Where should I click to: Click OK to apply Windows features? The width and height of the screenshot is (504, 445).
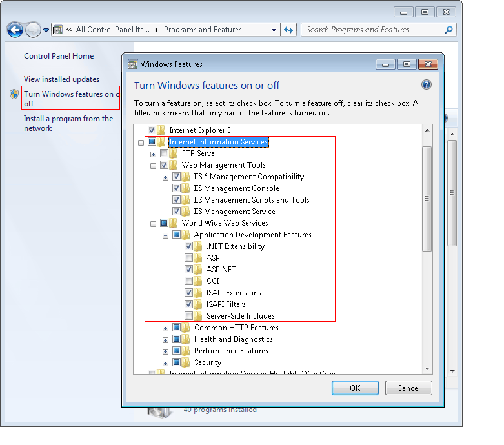coord(355,388)
